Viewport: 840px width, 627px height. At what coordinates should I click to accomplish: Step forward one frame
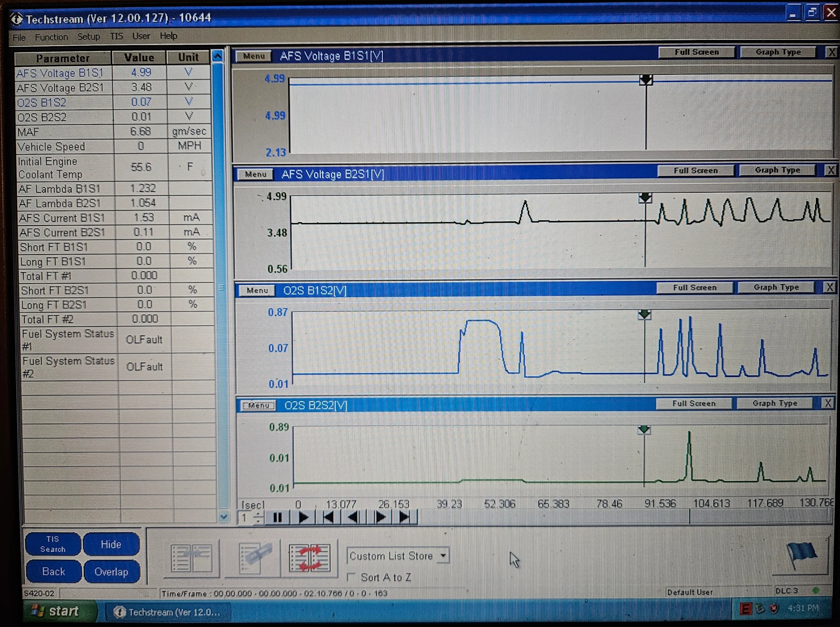click(379, 517)
